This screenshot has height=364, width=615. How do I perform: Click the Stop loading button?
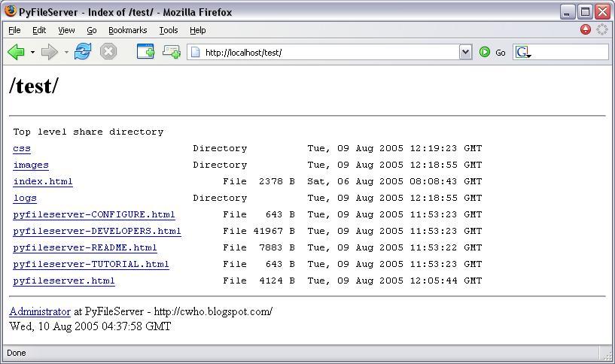point(108,52)
